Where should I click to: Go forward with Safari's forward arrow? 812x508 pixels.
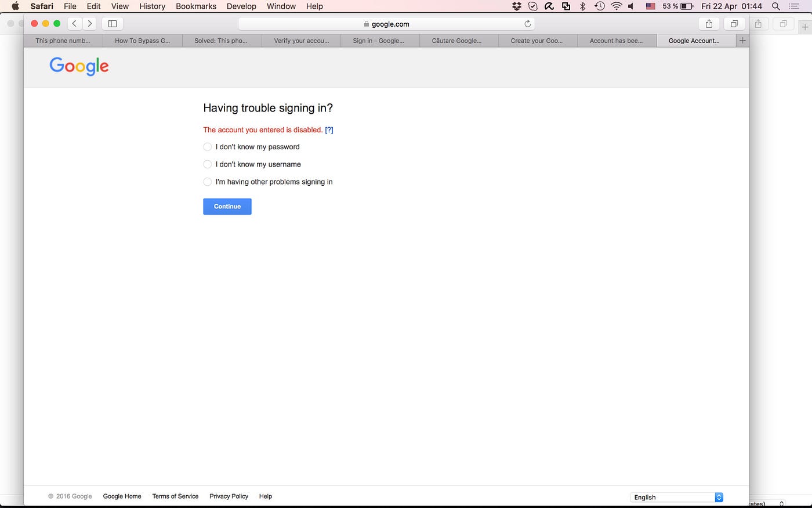(x=89, y=24)
